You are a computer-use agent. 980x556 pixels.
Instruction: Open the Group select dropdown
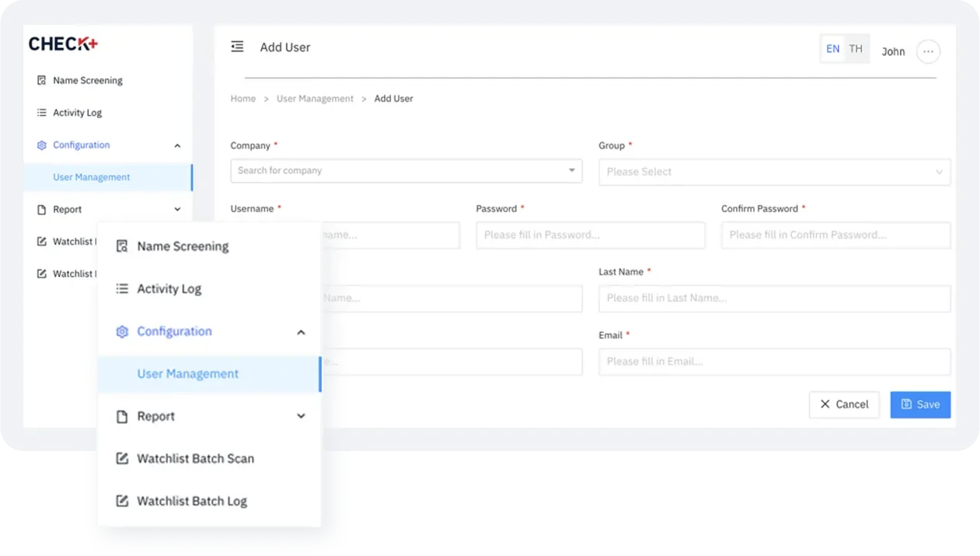(x=774, y=172)
